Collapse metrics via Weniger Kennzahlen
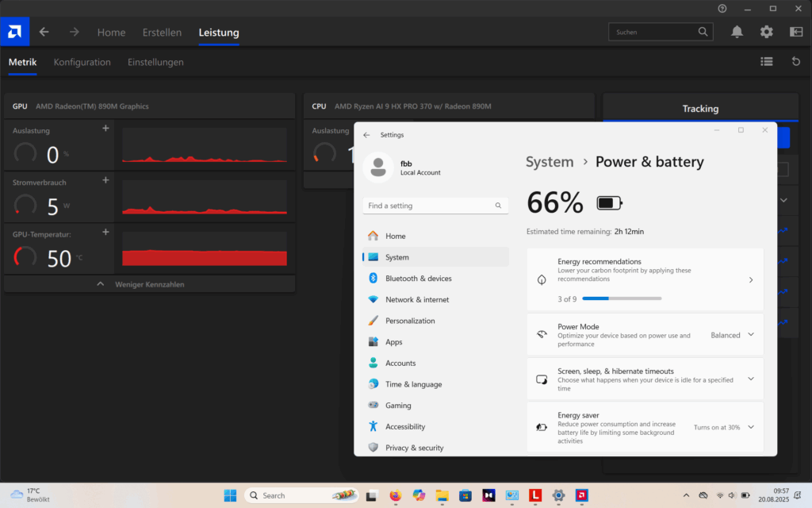812x508 pixels. click(149, 283)
